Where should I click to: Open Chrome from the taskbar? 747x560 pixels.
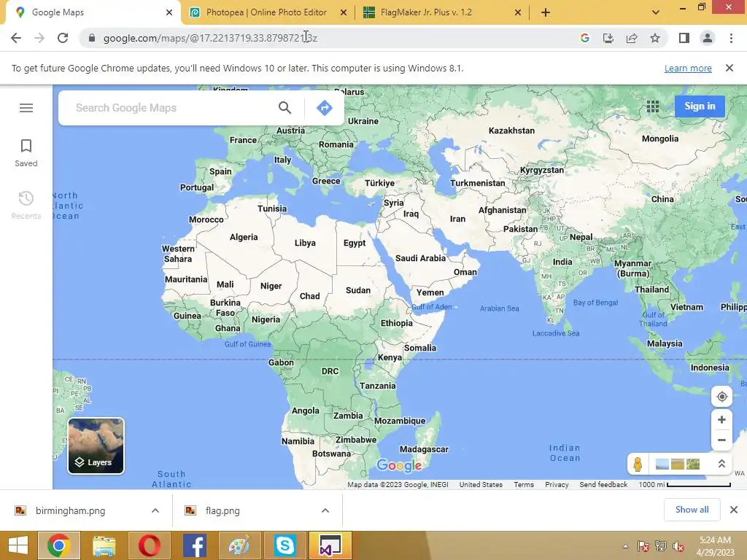click(59, 545)
